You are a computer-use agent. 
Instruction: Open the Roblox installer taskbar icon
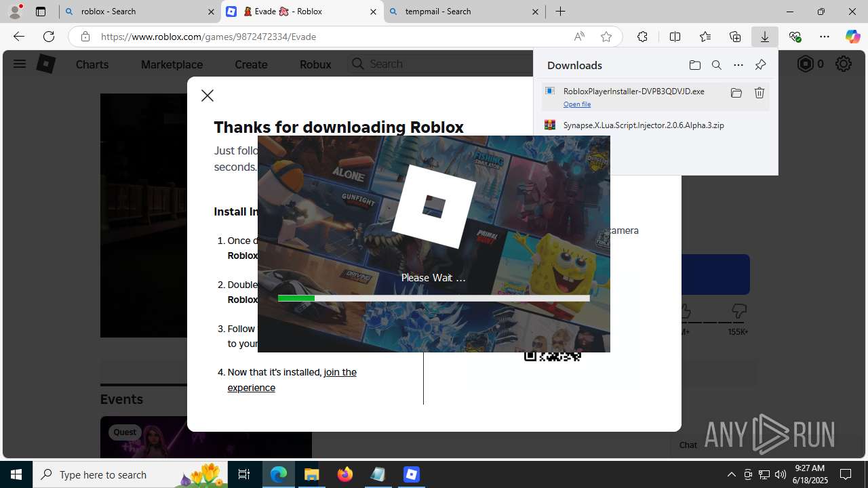(x=412, y=474)
